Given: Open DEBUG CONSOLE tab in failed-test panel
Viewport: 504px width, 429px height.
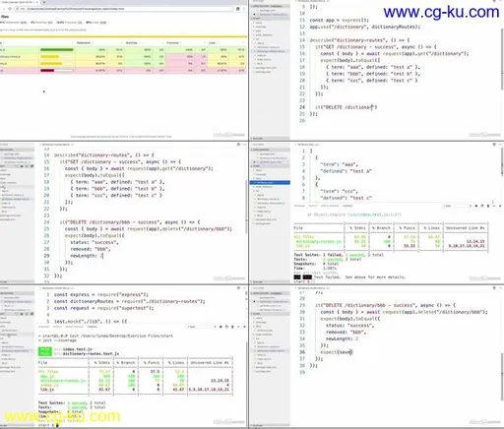Looking at the screenshot, I should (330, 206).
